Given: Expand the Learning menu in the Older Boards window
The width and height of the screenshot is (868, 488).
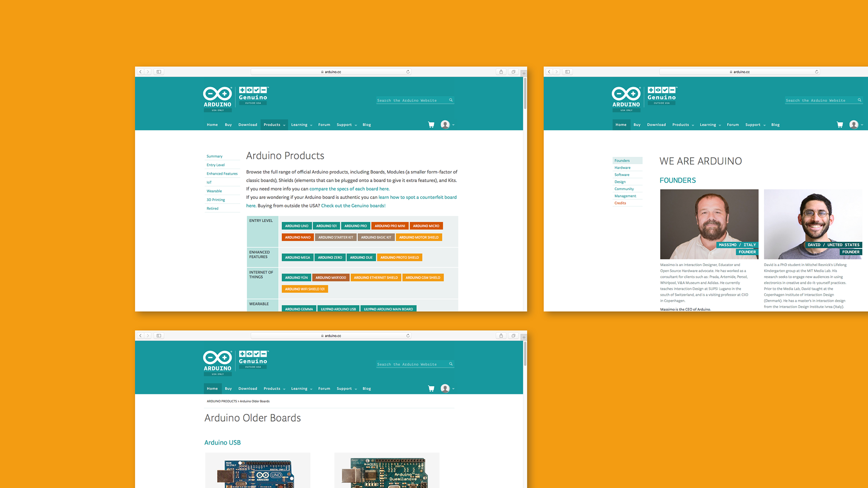Looking at the screenshot, I should click(x=302, y=389).
